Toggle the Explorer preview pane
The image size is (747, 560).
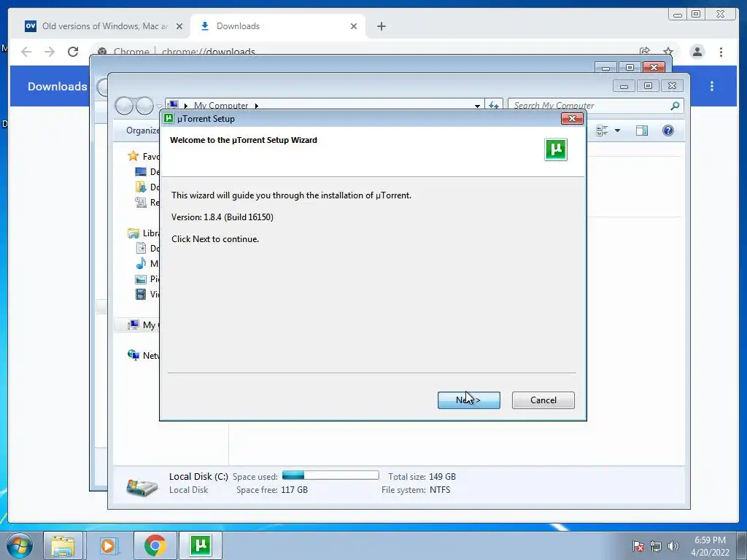(642, 131)
